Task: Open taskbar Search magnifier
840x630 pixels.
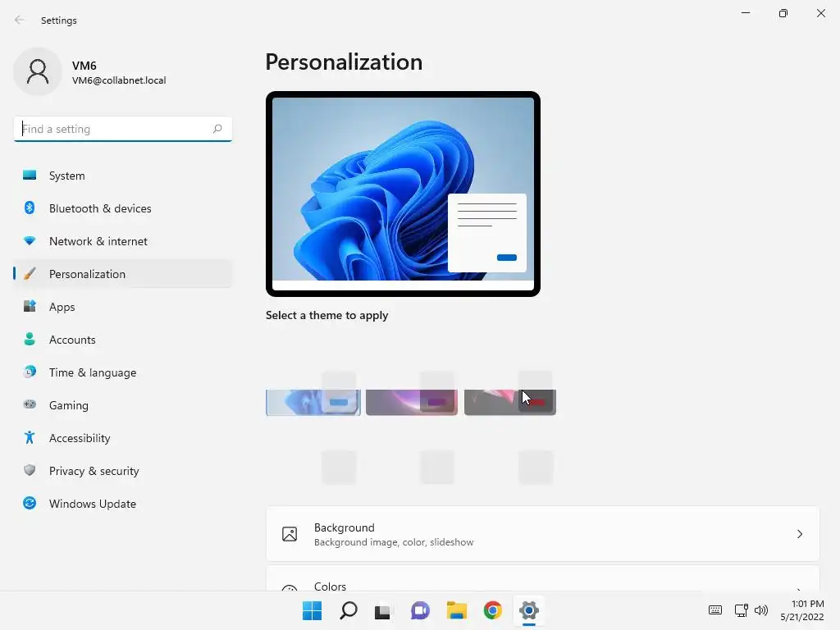Action: click(348, 610)
